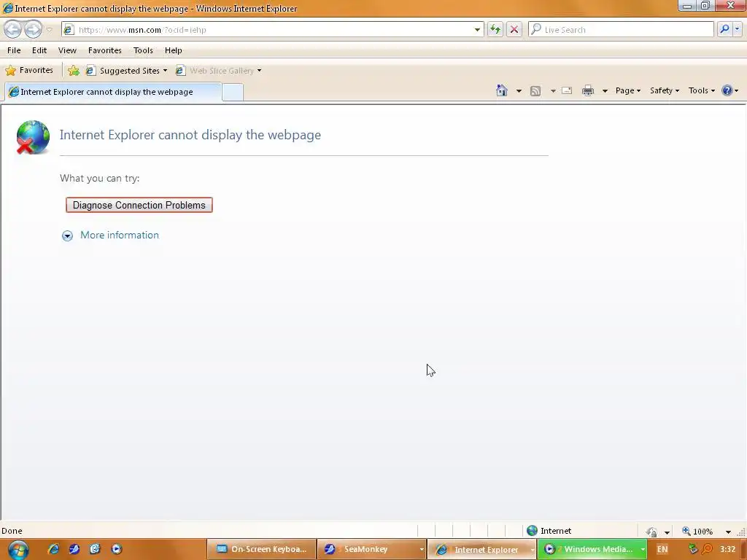Image resolution: width=747 pixels, height=560 pixels.
Task: Open the dropdown beside Protected Mode icon
Action: tap(667, 532)
